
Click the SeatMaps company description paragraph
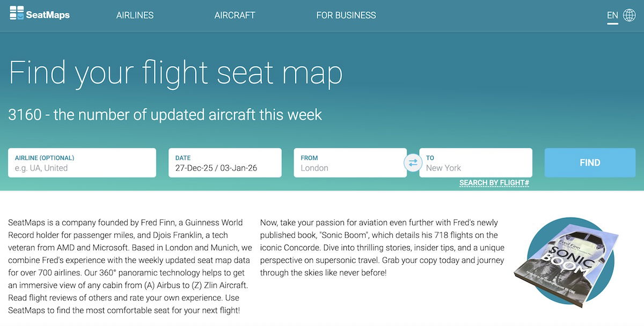pyautogui.click(x=130, y=266)
